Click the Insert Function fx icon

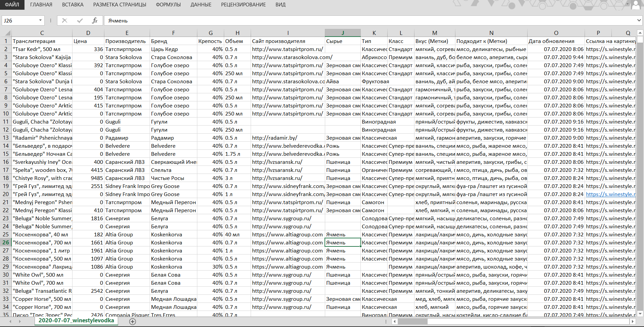(x=95, y=20)
